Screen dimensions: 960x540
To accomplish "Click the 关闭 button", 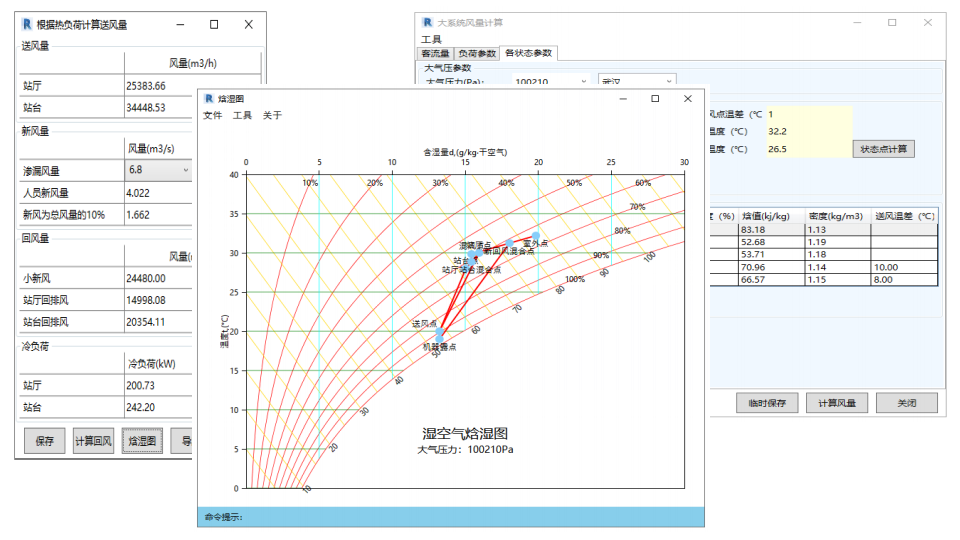I will pyautogui.click(x=907, y=403).
